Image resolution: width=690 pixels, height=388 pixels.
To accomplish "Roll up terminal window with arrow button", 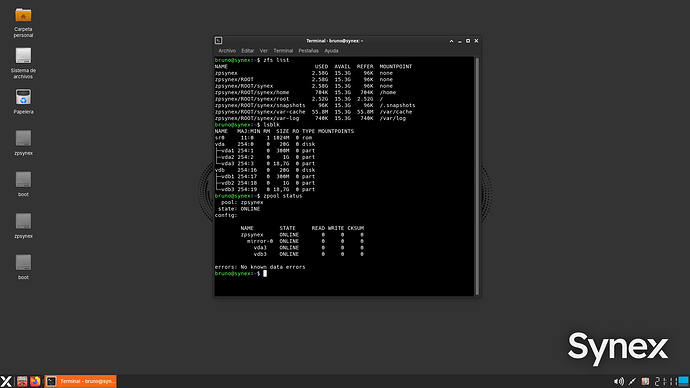I will click(x=451, y=41).
